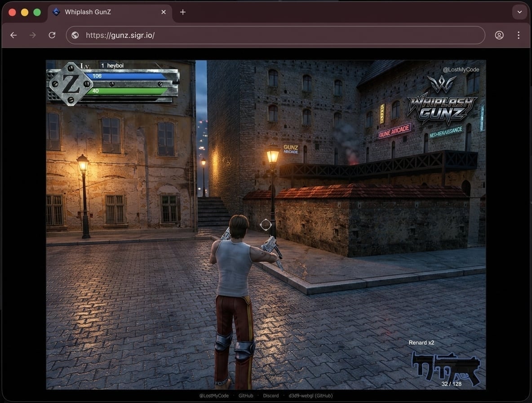Open the browser profile icon

tap(499, 35)
